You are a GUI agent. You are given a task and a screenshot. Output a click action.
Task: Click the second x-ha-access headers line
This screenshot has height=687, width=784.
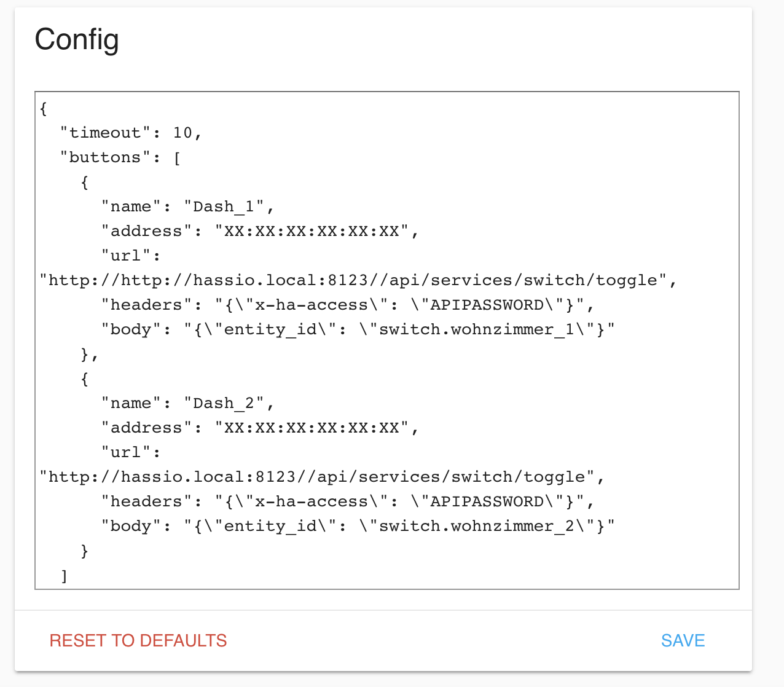(x=348, y=501)
